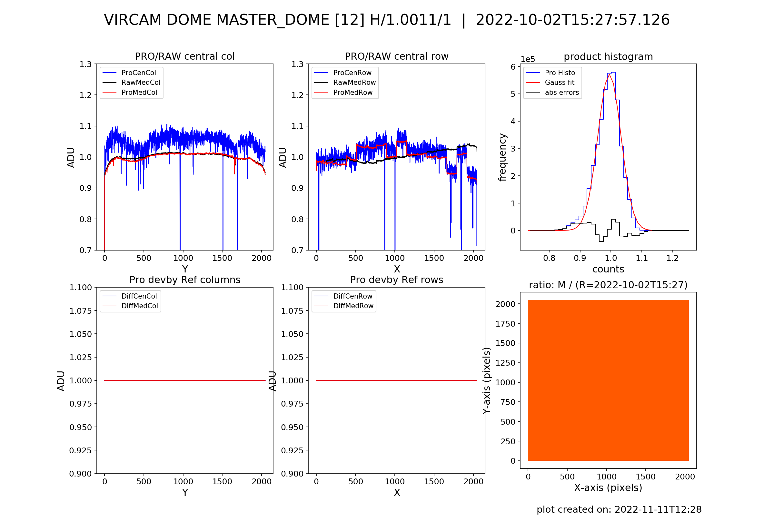Screen dimensions: 774x532
Task: Click the RawMedCol legend entry
Action: pyautogui.click(x=141, y=82)
